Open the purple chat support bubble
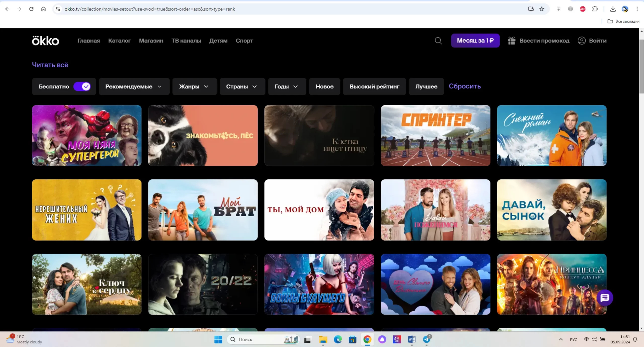Viewport: 644px width, 347px height. pos(605,298)
